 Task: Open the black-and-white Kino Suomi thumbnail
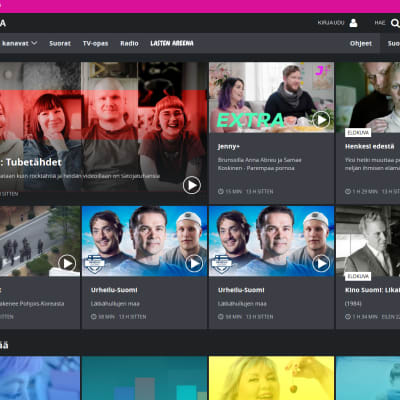click(368, 241)
